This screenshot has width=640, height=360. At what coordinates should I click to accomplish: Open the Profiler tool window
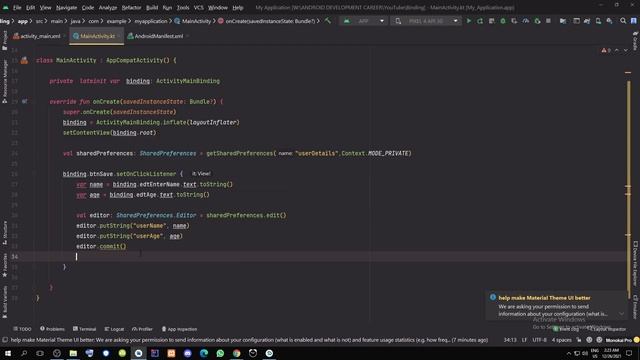point(142,329)
